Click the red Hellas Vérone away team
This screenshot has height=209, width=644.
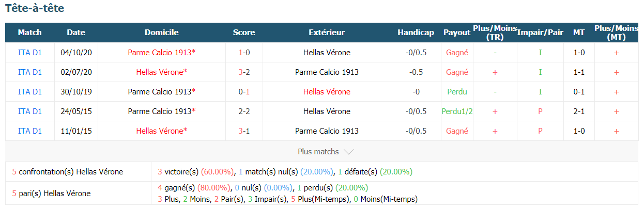pos(327,92)
